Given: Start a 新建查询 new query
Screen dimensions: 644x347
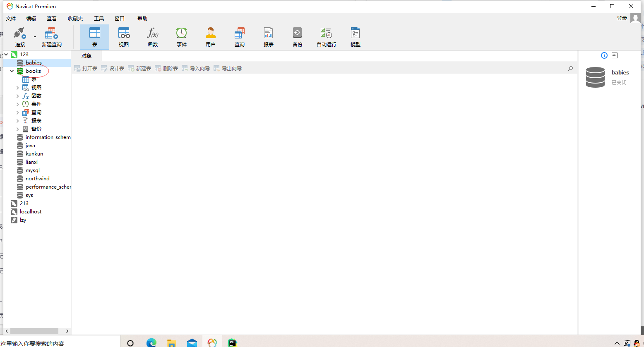Looking at the screenshot, I should [51, 37].
